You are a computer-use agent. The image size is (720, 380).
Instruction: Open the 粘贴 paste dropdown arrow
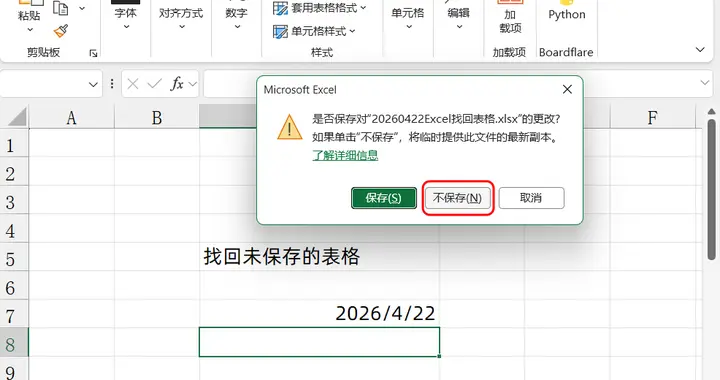30,30
